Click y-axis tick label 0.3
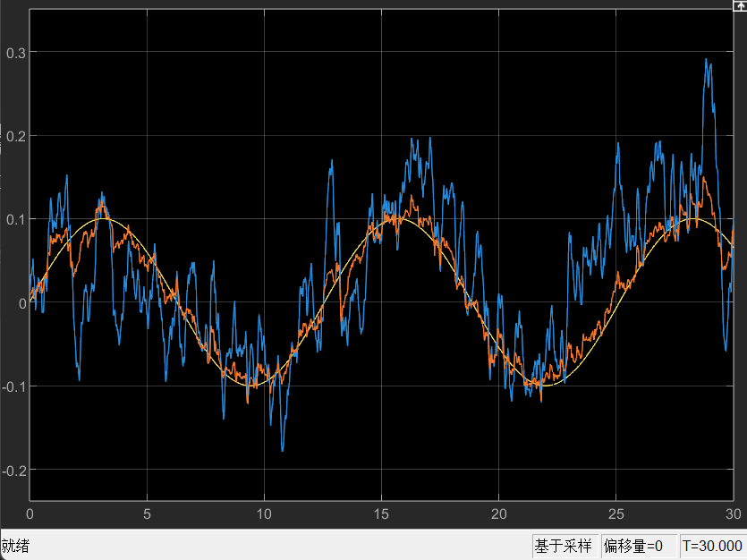The height and width of the screenshot is (560, 747). 13,52
